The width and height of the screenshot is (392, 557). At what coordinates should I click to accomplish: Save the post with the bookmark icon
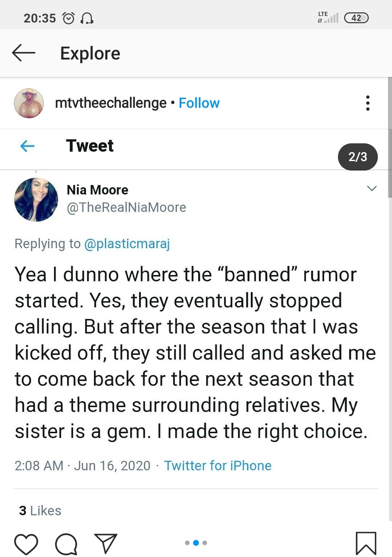(x=366, y=543)
